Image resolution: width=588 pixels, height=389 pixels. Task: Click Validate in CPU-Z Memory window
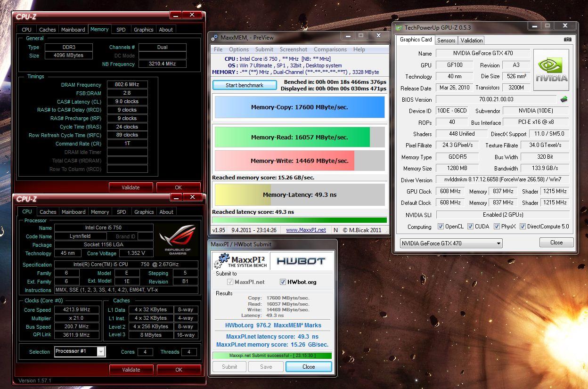pyautogui.click(x=131, y=187)
